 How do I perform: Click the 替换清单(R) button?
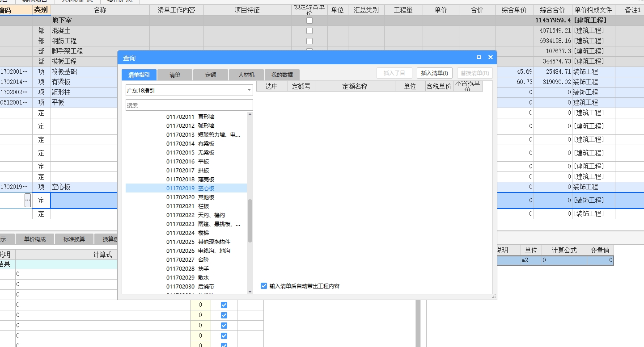tap(475, 73)
